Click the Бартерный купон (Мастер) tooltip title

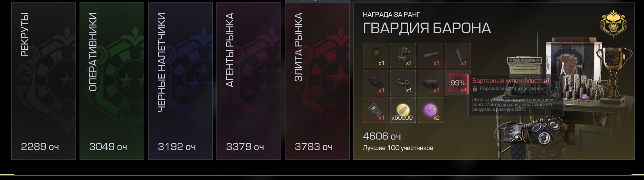511,81
